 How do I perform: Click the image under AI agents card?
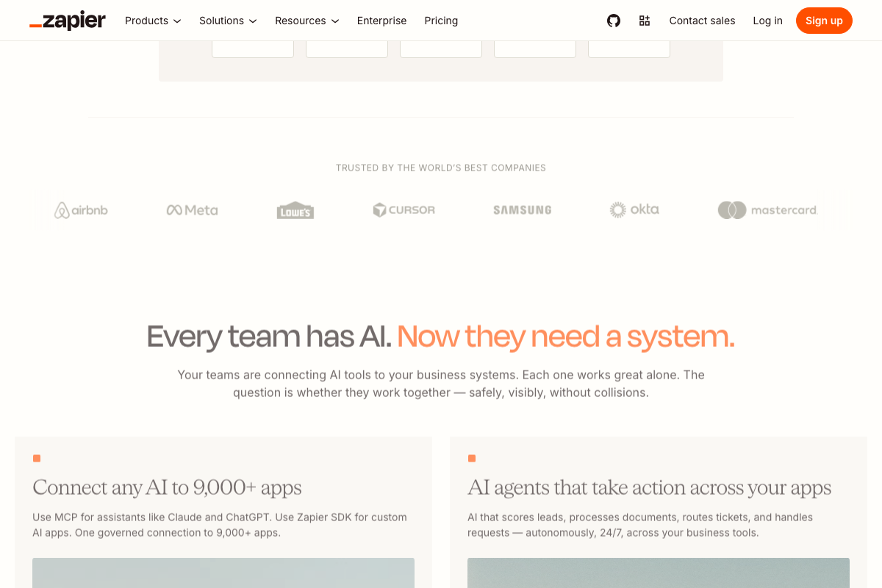tap(659, 573)
